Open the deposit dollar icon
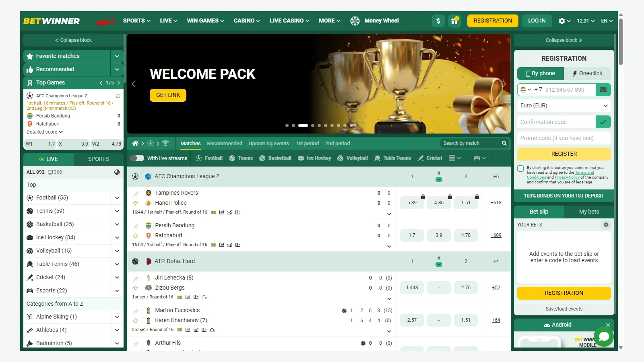Viewport: 644px width, 362px height. 438,21
